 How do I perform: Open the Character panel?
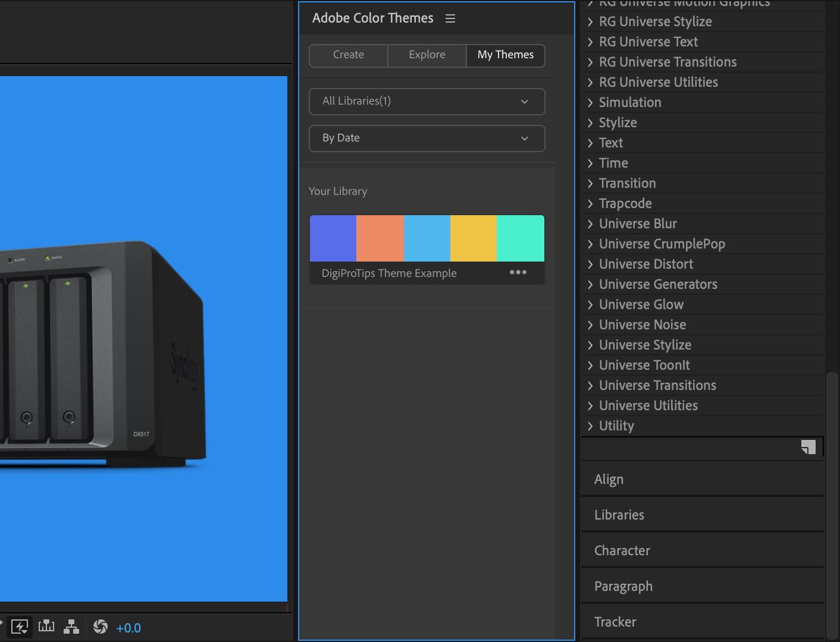622,550
